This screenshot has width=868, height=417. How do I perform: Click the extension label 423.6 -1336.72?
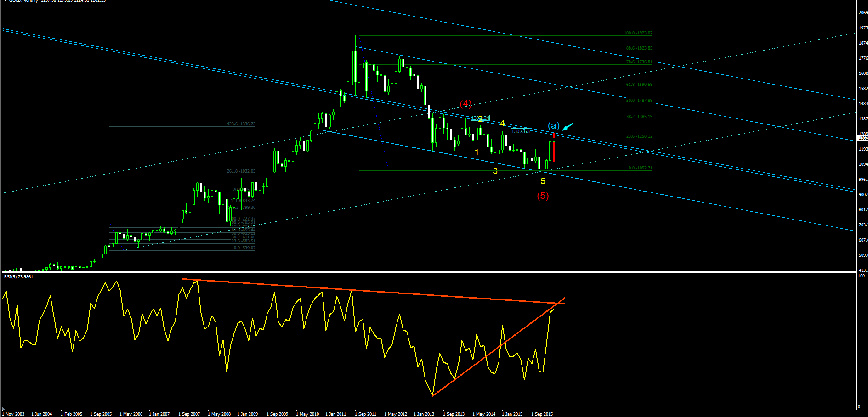(x=241, y=124)
